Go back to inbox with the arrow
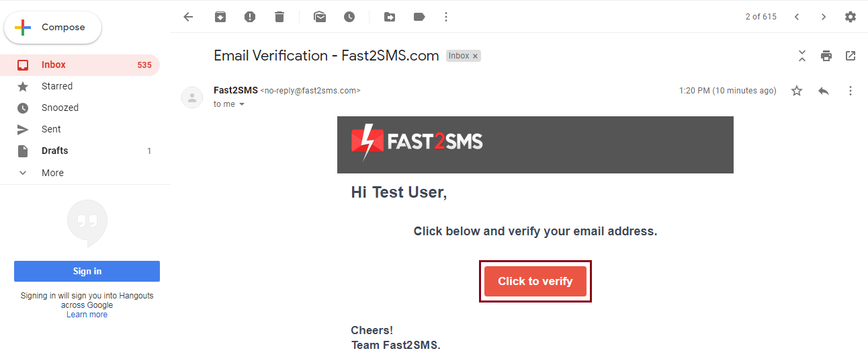 [188, 17]
